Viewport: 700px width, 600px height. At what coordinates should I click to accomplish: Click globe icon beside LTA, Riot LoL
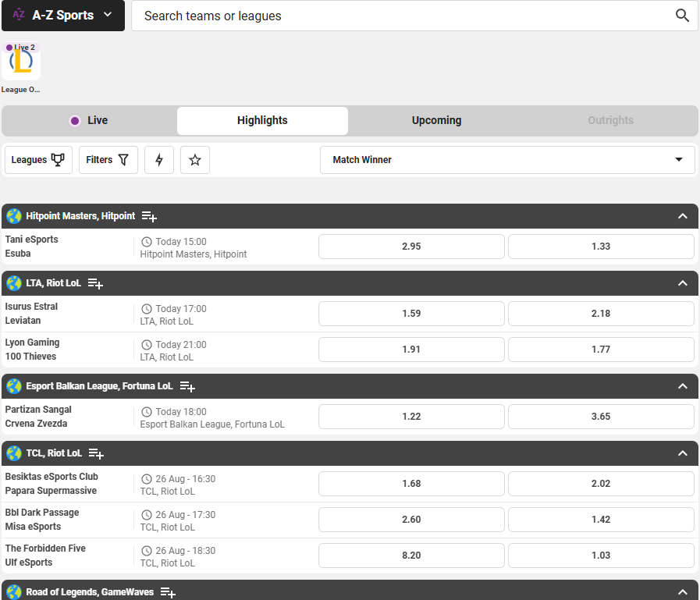pyautogui.click(x=14, y=283)
